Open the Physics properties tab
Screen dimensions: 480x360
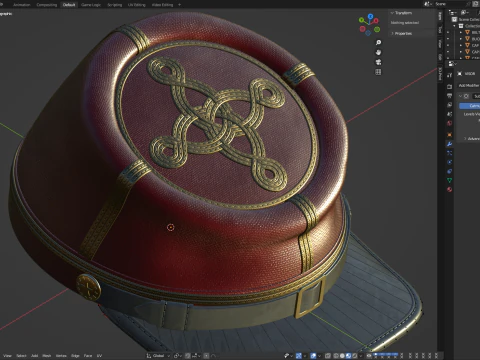pyautogui.click(x=449, y=162)
